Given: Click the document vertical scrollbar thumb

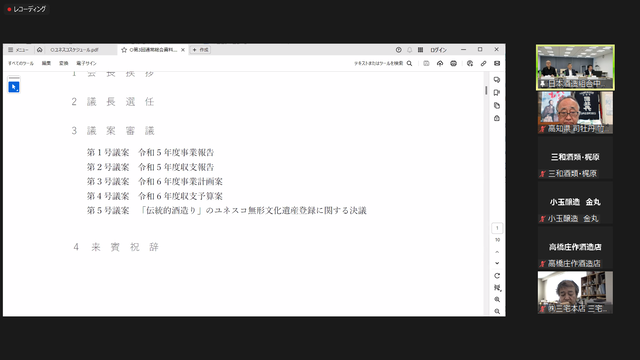Looking at the screenshot, I should pos(486,90).
